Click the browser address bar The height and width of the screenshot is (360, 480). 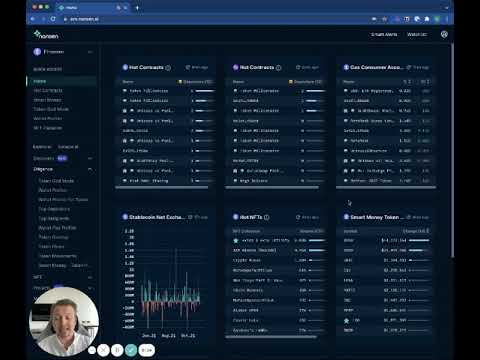[x=213, y=19]
